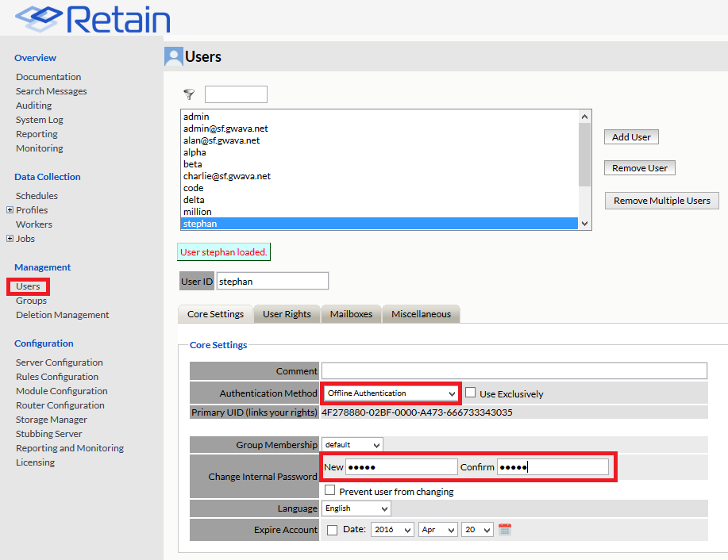Go to Search Messages
728x560 pixels.
coord(51,91)
